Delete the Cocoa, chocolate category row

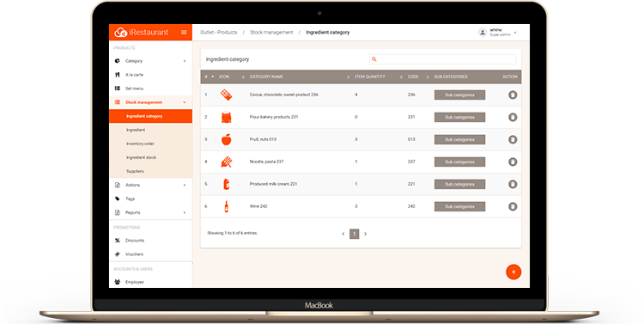pos(513,95)
